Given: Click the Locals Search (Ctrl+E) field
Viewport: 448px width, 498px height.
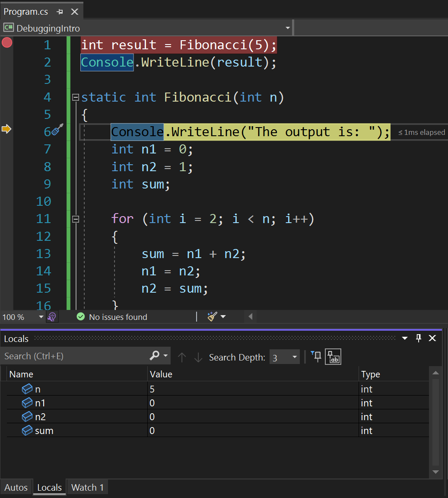Looking at the screenshot, I should click(x=75, y=356).
